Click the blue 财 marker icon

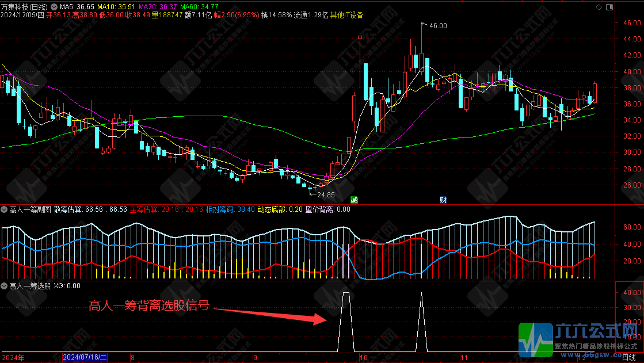pos(443,200)
